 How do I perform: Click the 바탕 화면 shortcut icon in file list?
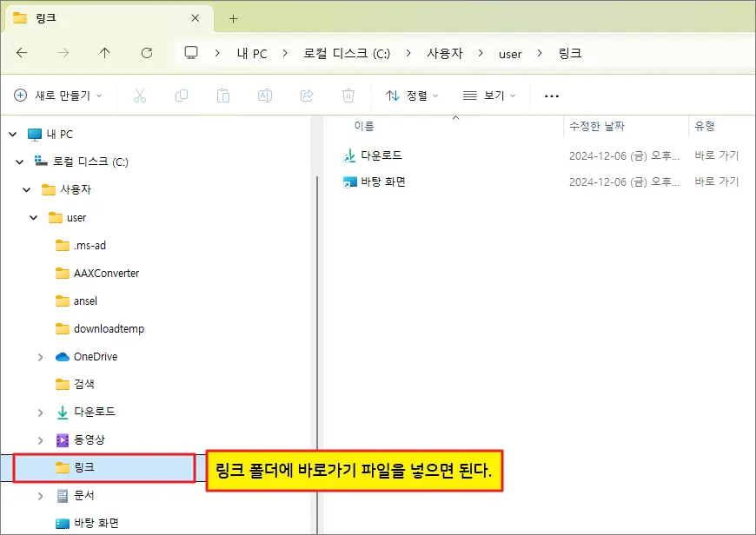click(349, 182)
